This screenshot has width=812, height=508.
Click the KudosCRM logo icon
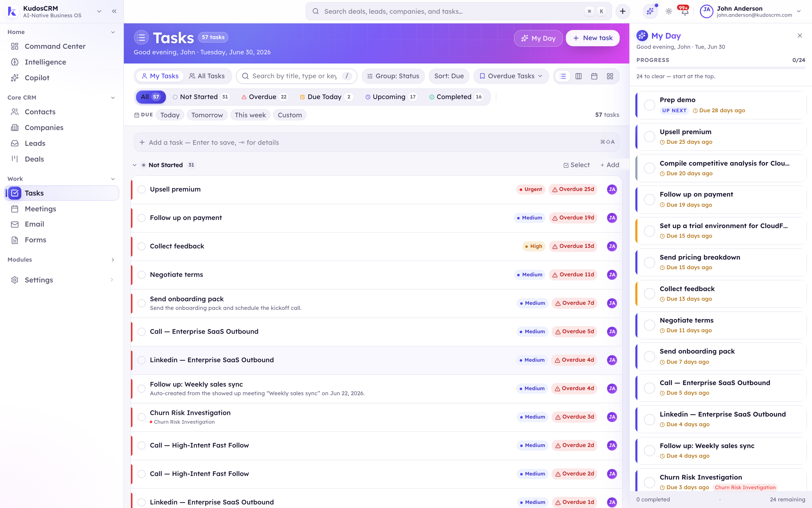tap(12, 11)
